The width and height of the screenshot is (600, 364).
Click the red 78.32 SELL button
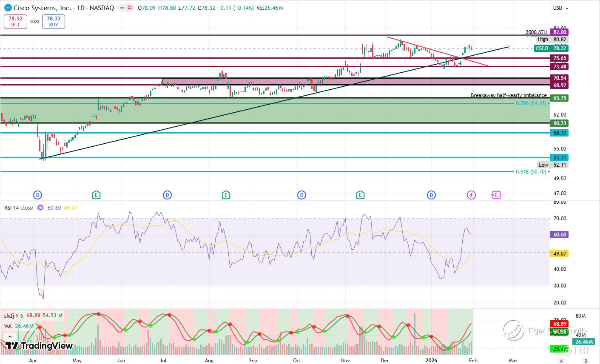pos(15,22)
